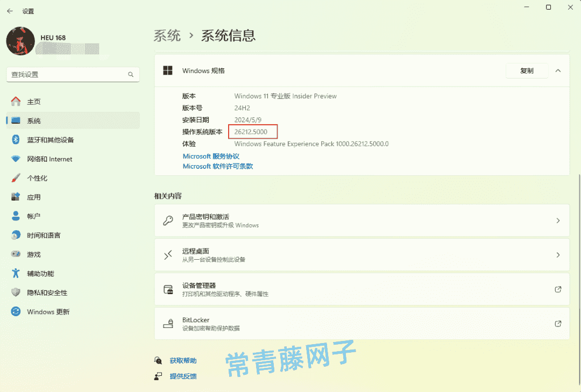Viewport: 581px width, 392px height.
Task: Open Windows 更新 sync icon
Action: (16, 311)
